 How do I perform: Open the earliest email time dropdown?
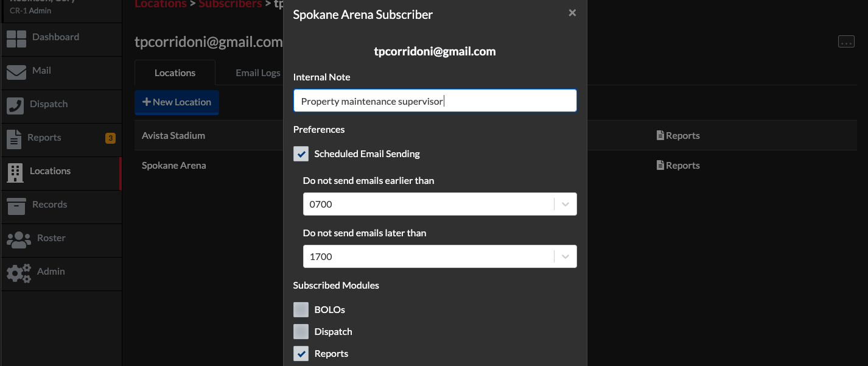tap(564, 204)
